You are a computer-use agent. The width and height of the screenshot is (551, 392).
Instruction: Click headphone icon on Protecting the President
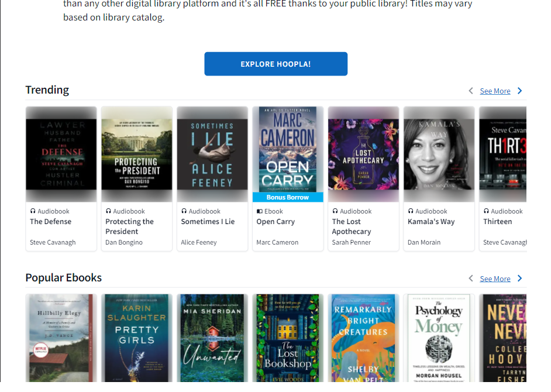108,211
